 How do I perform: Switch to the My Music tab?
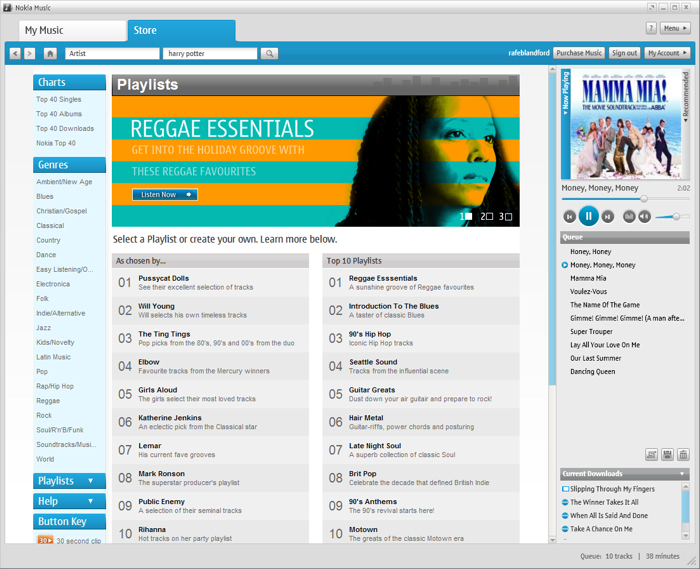[x=72, y=30]
